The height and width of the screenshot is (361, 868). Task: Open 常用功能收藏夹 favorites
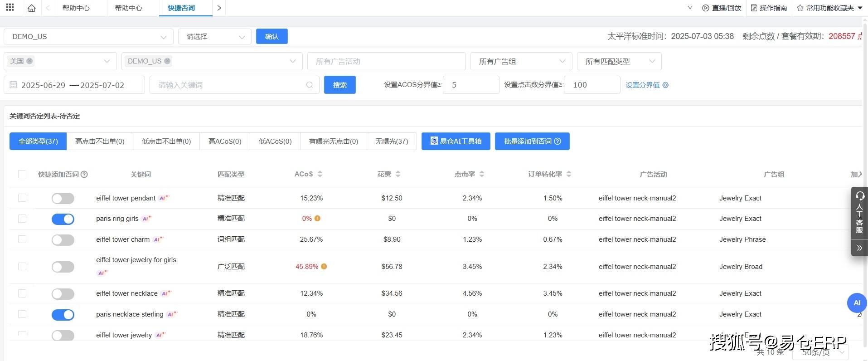pyautogui.click(x=829, y=8)
